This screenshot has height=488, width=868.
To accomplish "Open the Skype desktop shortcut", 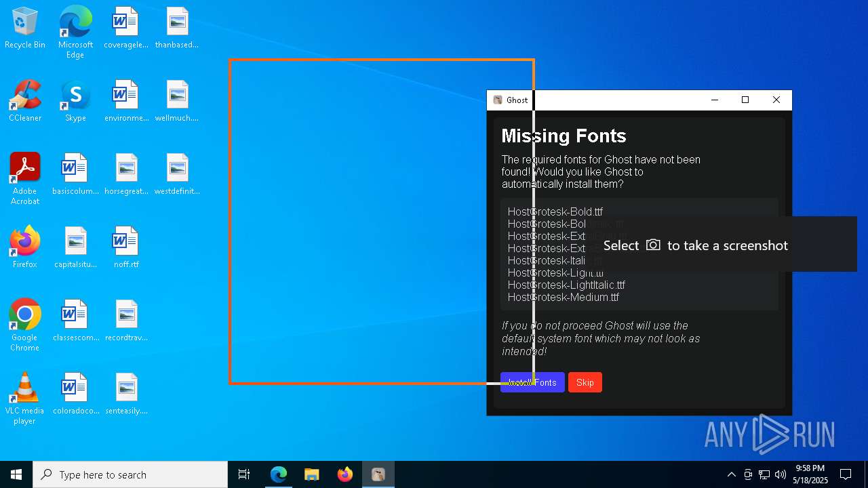I will [x=75, y=102].
